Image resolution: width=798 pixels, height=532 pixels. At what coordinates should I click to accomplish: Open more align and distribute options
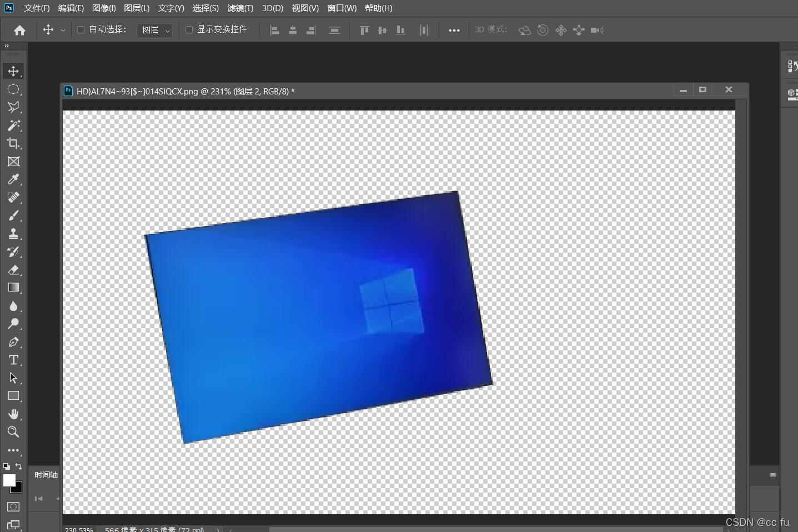pyautogui.click(x=454, y=30)
